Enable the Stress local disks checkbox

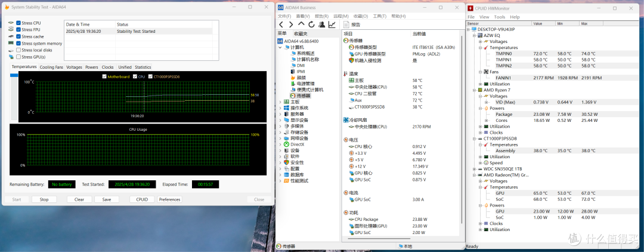coord(18,50)
